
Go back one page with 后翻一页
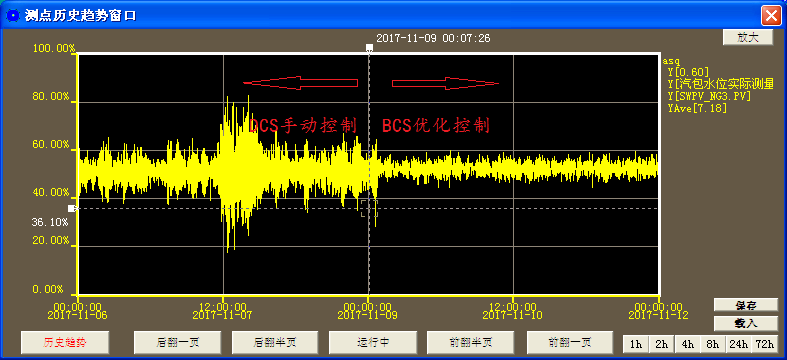coord(177,343)
